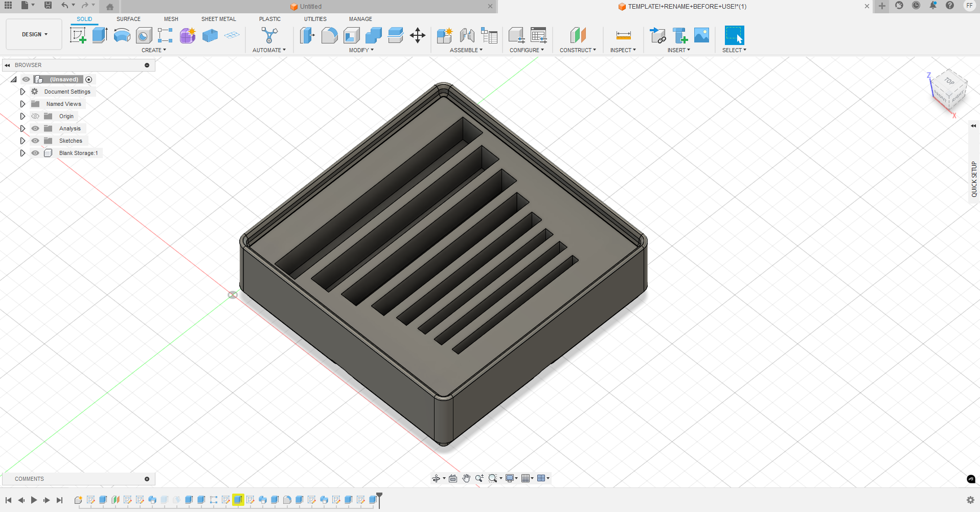This screenshot has height=512, width=980.
Task: Open the ASSEMBLE dropdown menu
Action: coord(466,50)
